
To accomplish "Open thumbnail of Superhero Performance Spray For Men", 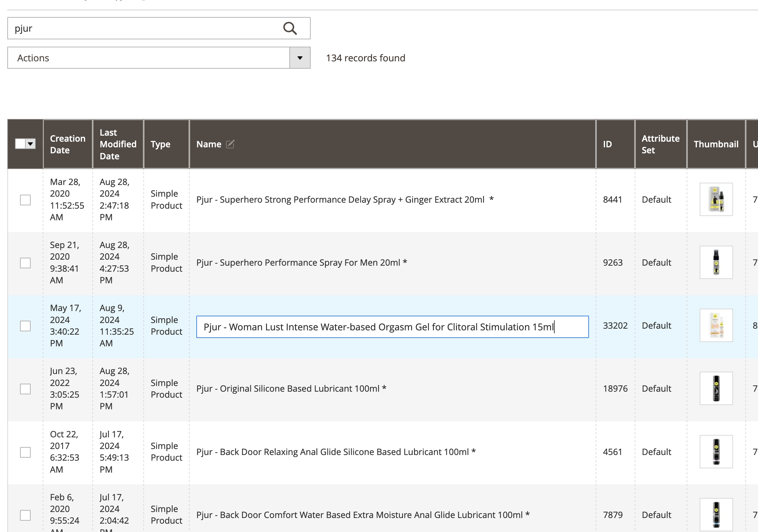I will tap(716, 262).
